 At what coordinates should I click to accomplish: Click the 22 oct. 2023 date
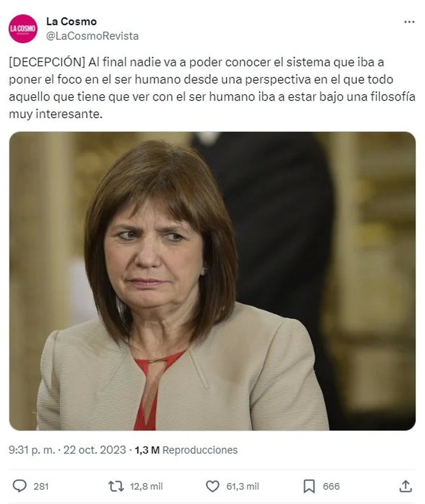[95, 450]
